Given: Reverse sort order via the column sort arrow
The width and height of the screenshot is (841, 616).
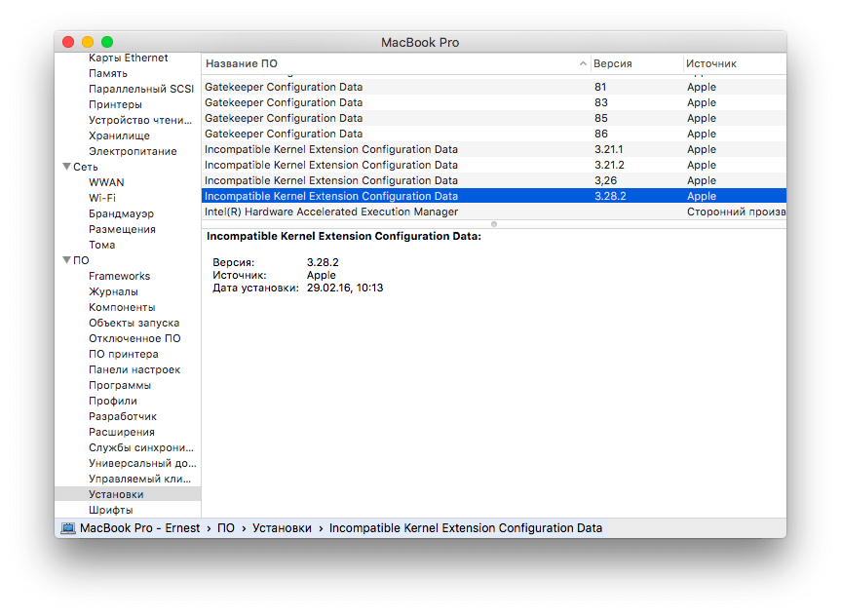Looking at the screenshot, I should click(x=583, y=63).
